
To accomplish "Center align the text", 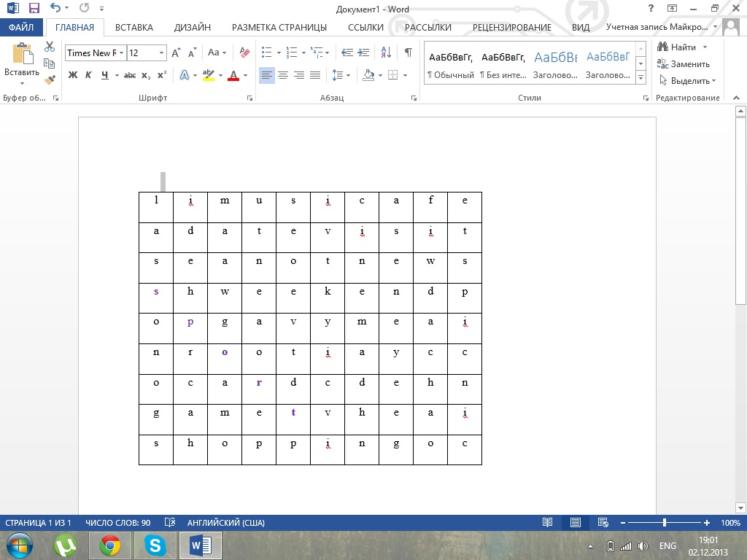I will [x=283, y=75].
